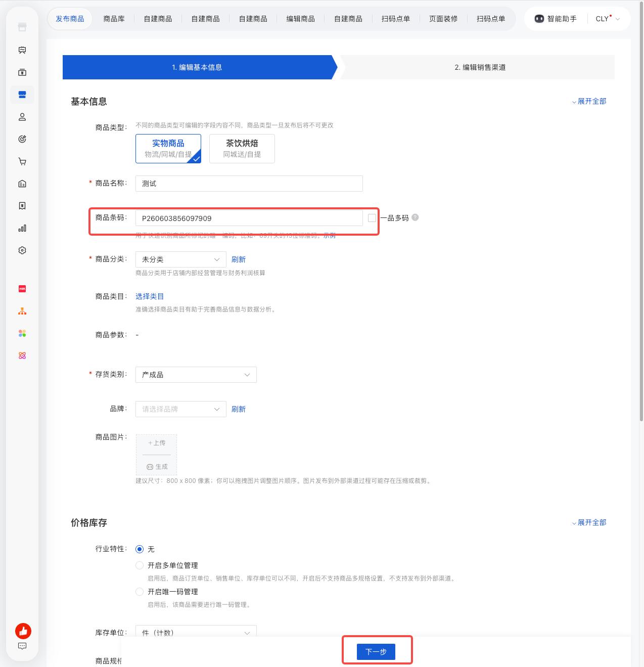Image resolution: width=644 pixels, height=667 pixels.
Task: Open the customer person sidebar icon
Action: [22, 117]
